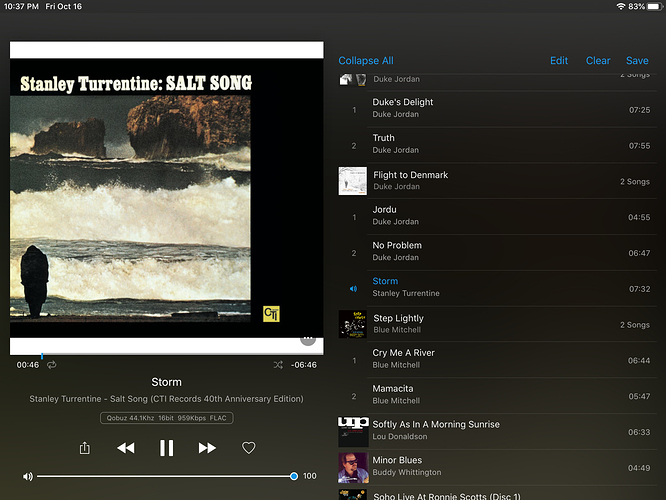
Task: Skip forward to next track
Action: 207,448
